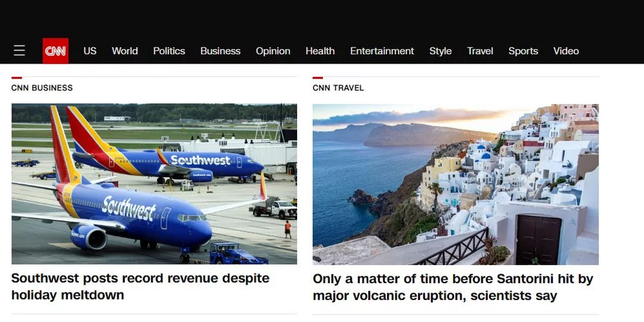Click the CNN BUSINESS section label
The image size is (644, 322).
click(x=42, y=88)
